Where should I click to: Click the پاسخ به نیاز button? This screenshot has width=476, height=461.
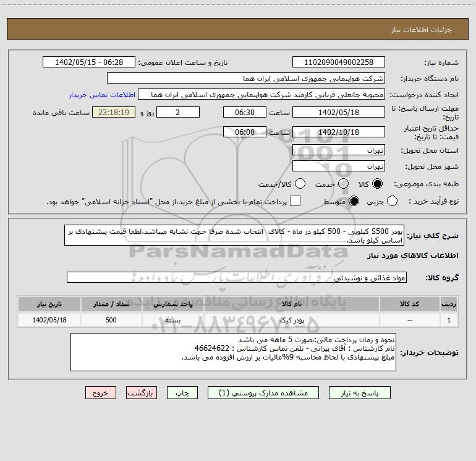pyautogui.click(x=360, y=393)
